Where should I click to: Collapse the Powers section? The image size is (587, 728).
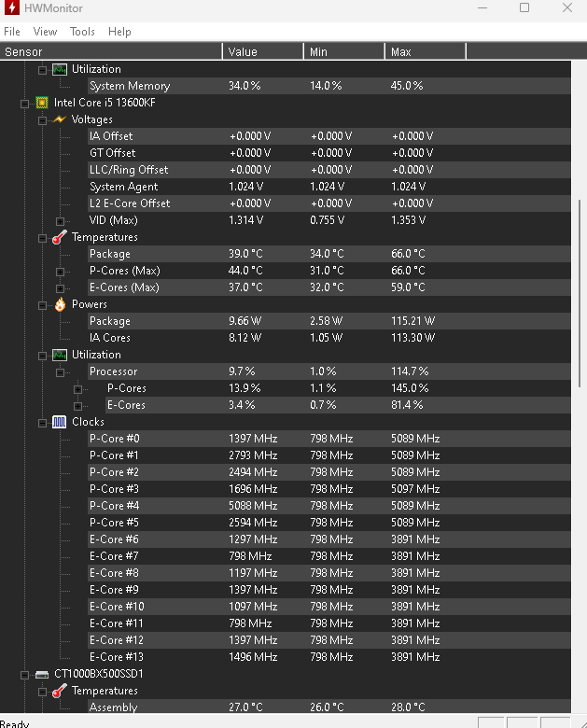[x=42, y=305]
